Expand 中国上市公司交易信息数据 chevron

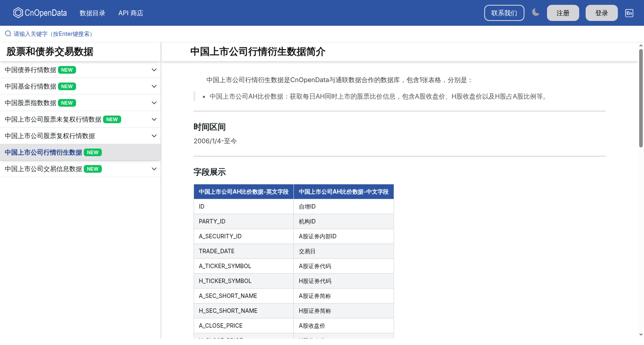click(x=154, y=169)
